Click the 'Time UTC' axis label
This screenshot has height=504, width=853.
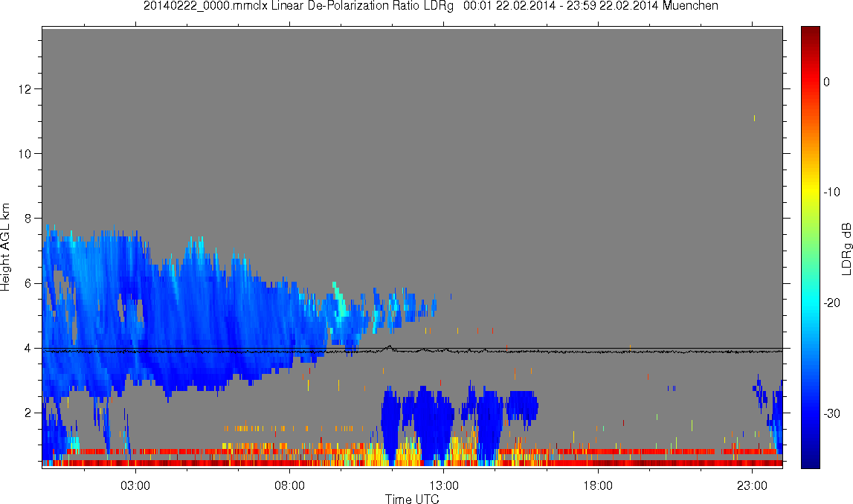412,499
